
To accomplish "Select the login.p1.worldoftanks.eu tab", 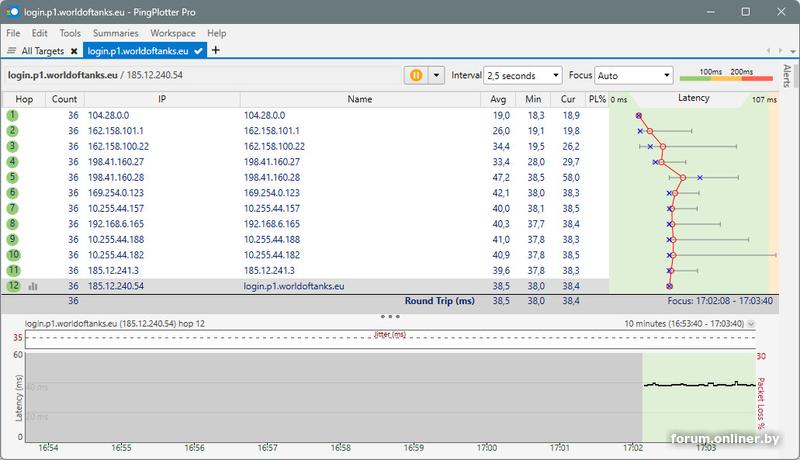I will tap(138, 50).
